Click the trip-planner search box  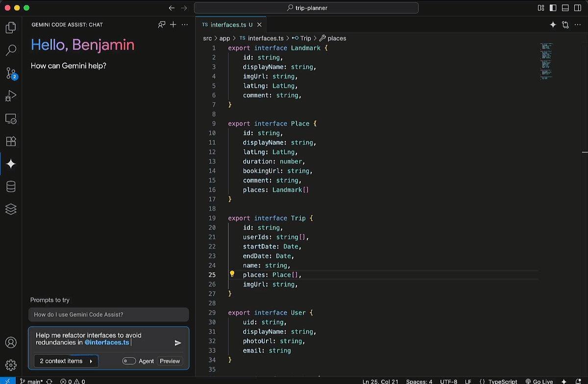pyautogui.click(x=306, y=8)
